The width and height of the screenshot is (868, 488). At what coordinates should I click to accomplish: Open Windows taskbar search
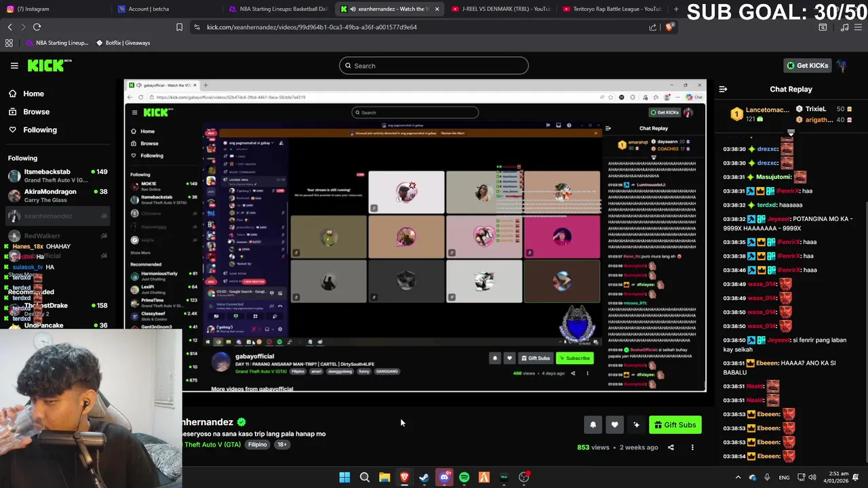coord(364,477)
